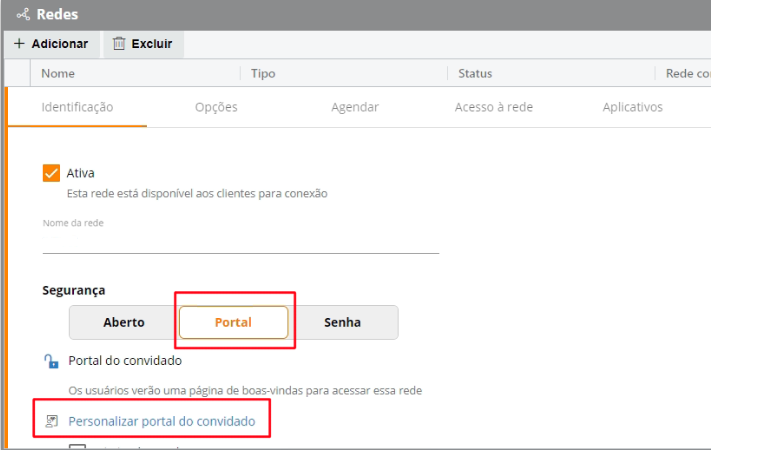
Task: Click text 'Esta rede está disponível aos clientes'
Action: click(x=161, y=193)
